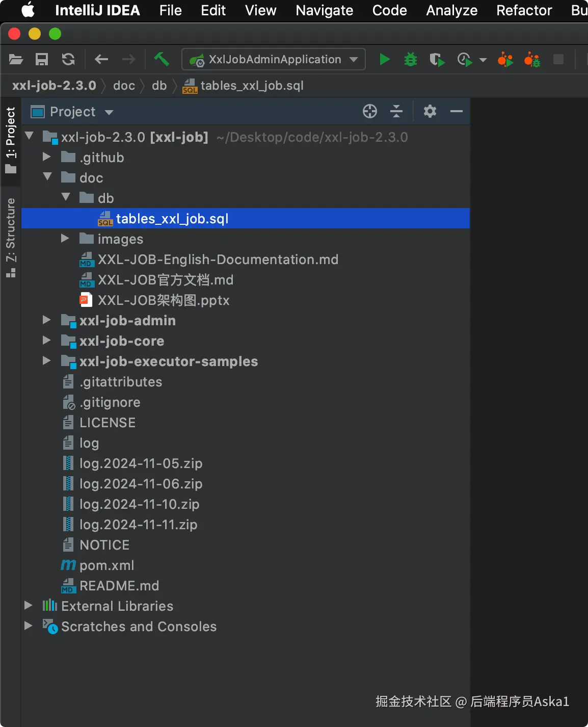Toggle the Structure tool window side tab
588x727 pixels.
(x=11, y=237)
